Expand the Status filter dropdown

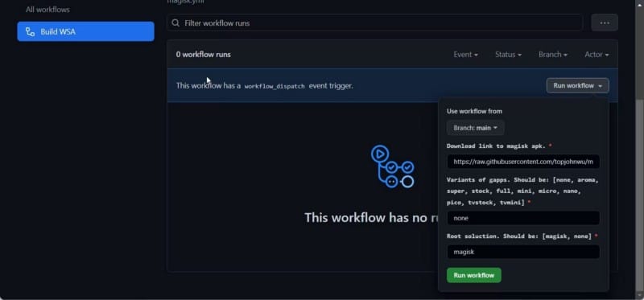[508, 54]
